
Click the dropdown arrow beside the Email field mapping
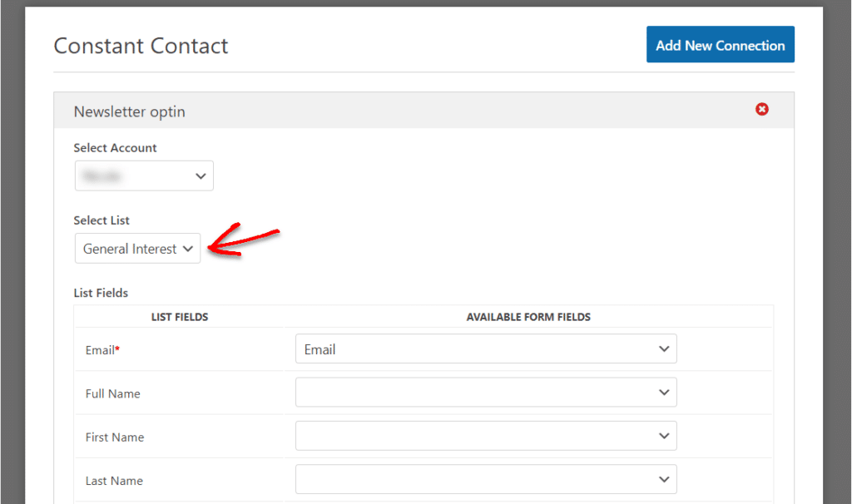664,348
